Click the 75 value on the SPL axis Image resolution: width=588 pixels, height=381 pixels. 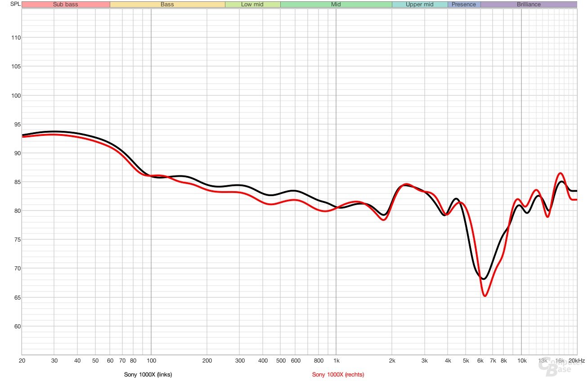[x=17, y=240]
